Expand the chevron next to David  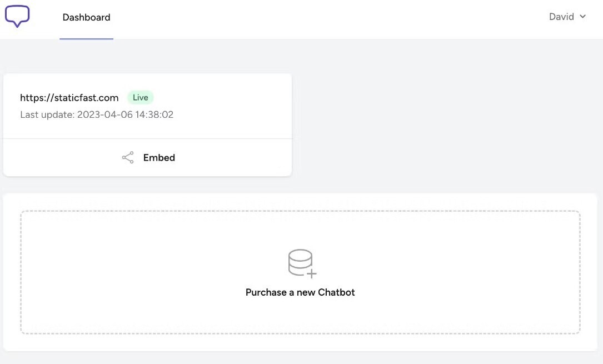pyautogui.click(x=582, y=17)
